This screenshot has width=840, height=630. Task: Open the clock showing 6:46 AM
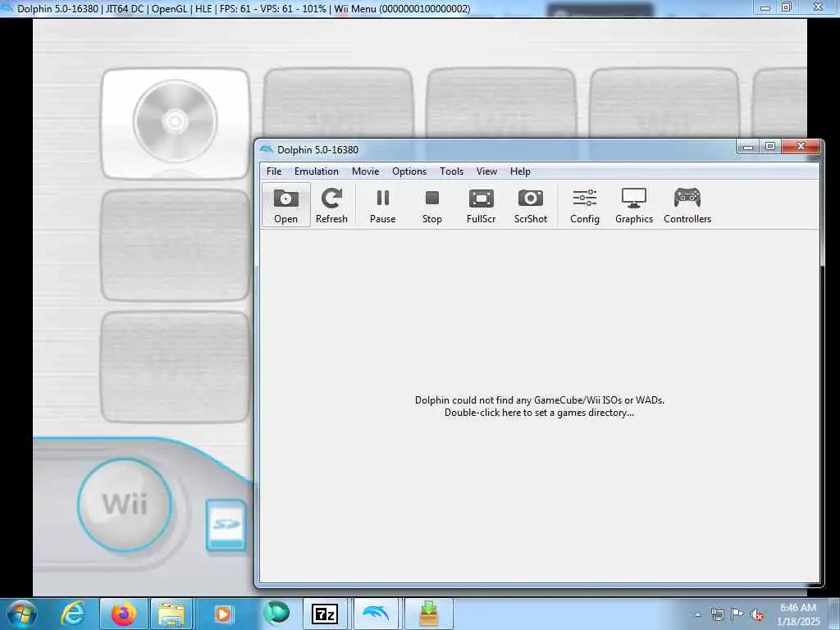point(798,614)
